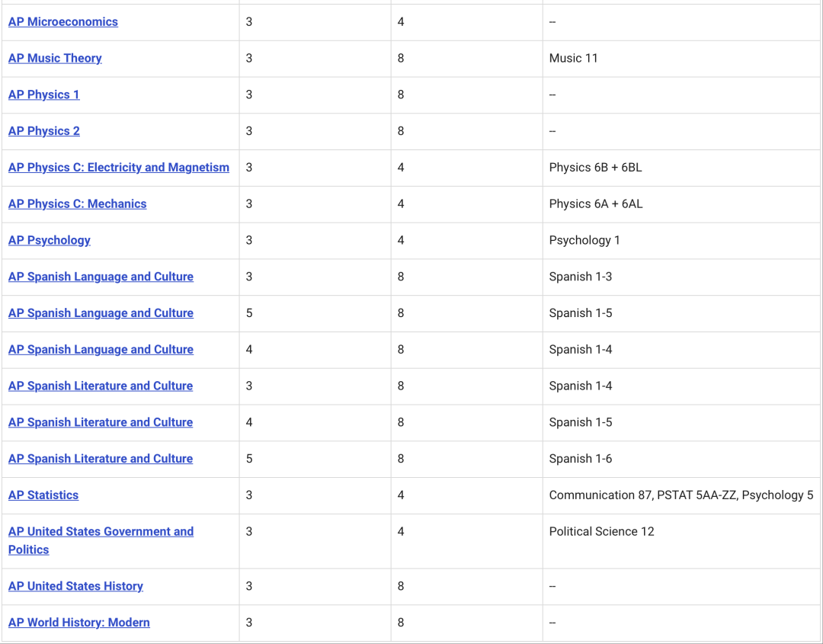Select the AP Physics 2 link
Screen dimensions: 823x644
[x=43, y=131]
